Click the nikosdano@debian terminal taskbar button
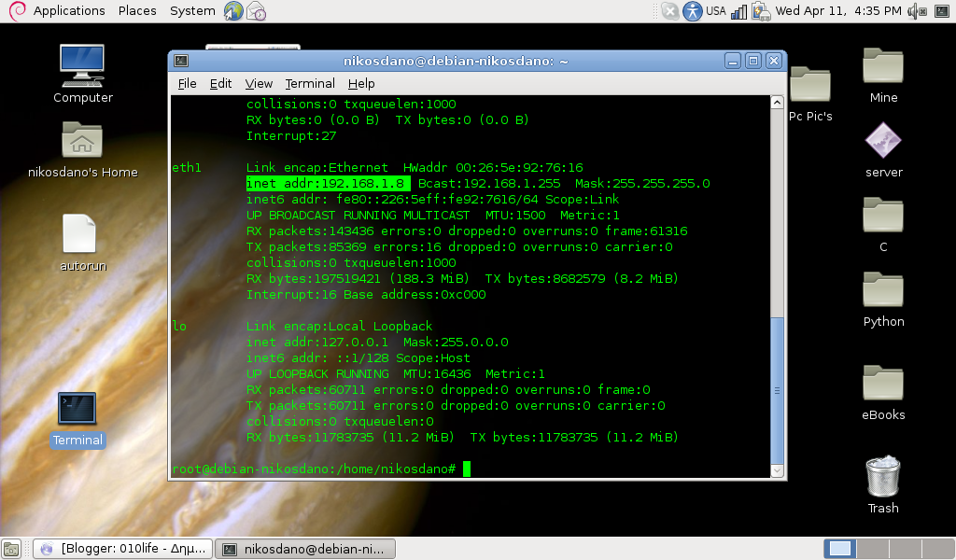This screenshot has width=956, height=560. 305,549
